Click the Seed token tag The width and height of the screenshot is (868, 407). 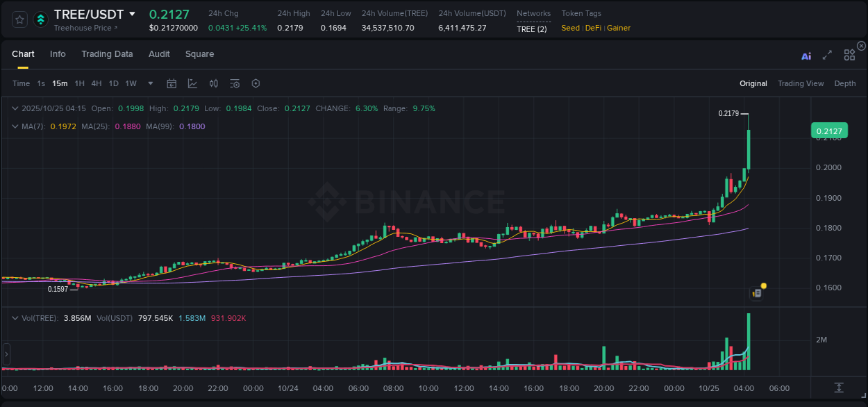570,28
